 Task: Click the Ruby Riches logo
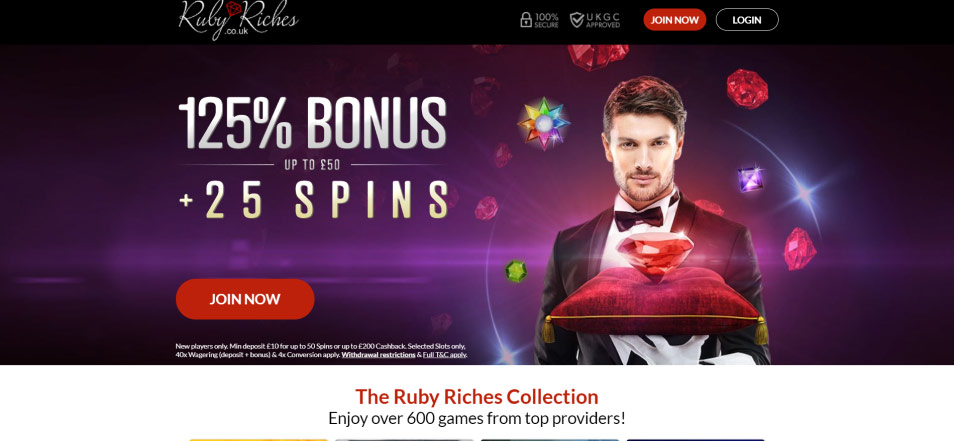point(238,20)
